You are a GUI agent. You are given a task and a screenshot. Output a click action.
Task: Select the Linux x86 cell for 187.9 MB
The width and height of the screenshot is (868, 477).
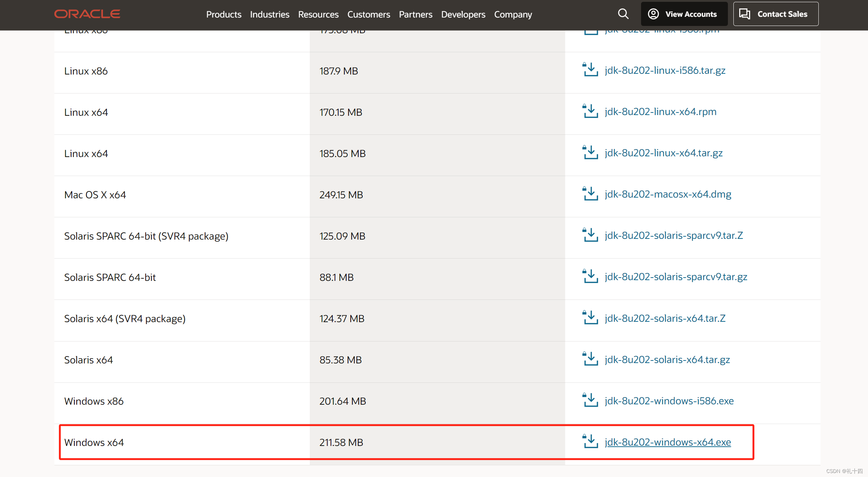tap(182, 72)
